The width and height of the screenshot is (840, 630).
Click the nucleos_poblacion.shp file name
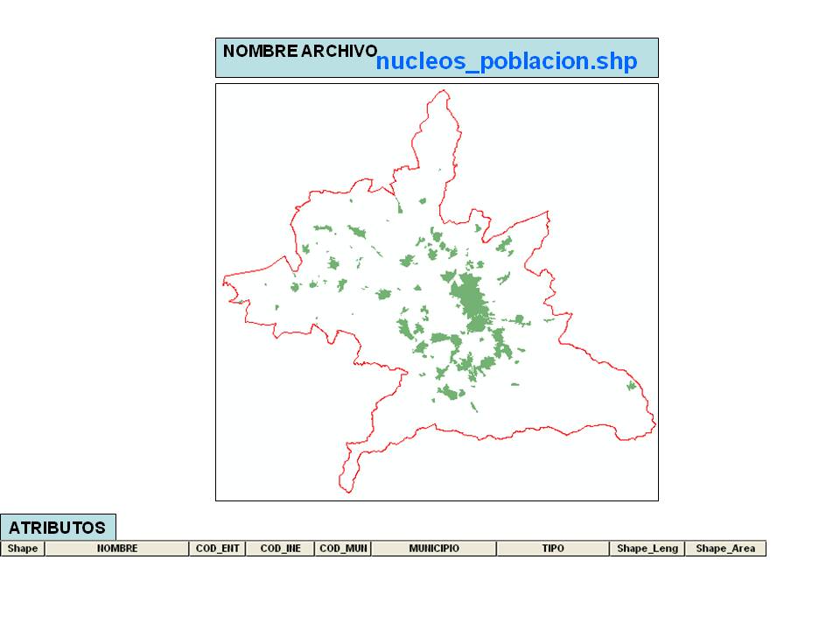tap(507, 61)
